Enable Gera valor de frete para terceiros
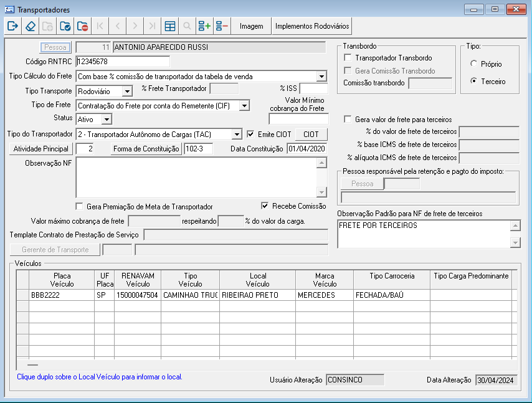Screen dimensions: 532x403 coord(348,119)
